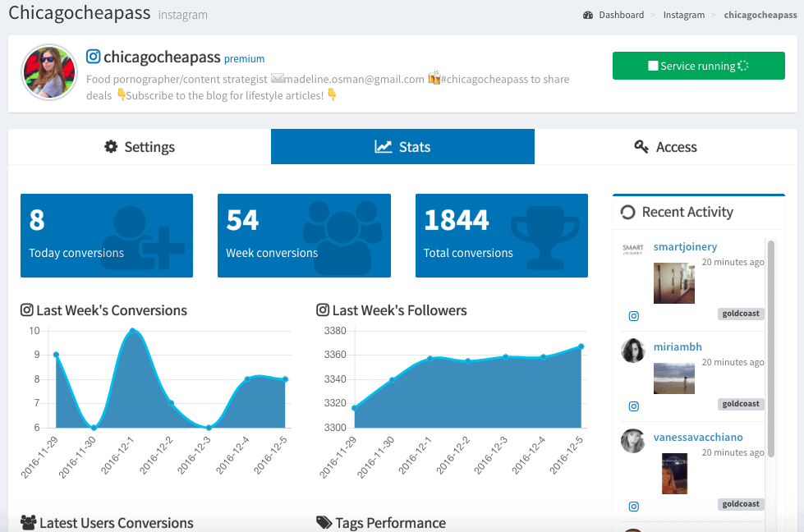This screenshot has height=532, width=804.
Task: Click Instagram icon under smartjoinery activity
Action: 634,316
